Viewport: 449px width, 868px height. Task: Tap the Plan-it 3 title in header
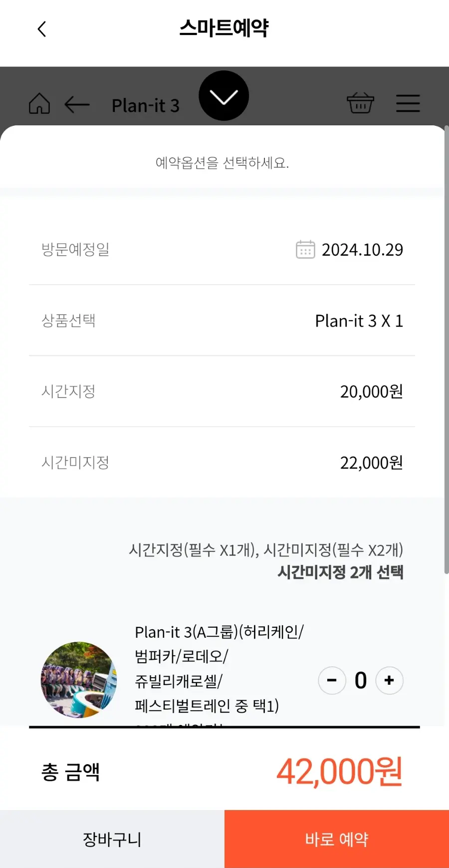click(x=145, y=105)
